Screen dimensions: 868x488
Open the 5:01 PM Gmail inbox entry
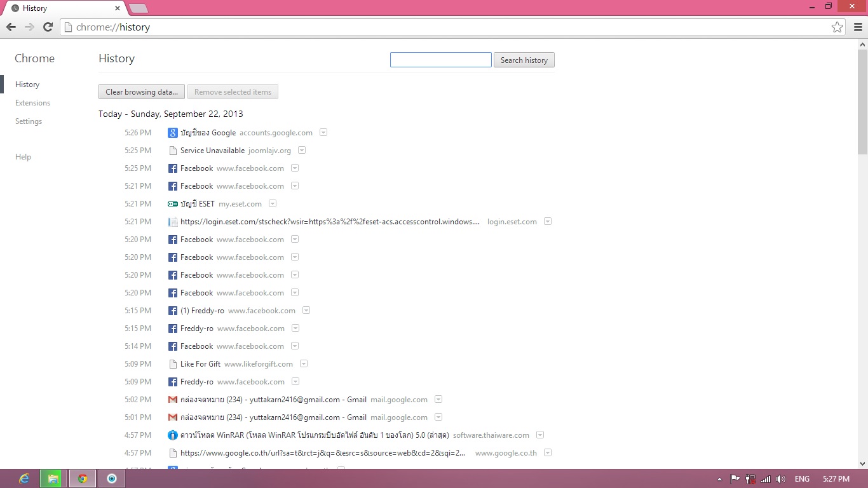point(273,417)
